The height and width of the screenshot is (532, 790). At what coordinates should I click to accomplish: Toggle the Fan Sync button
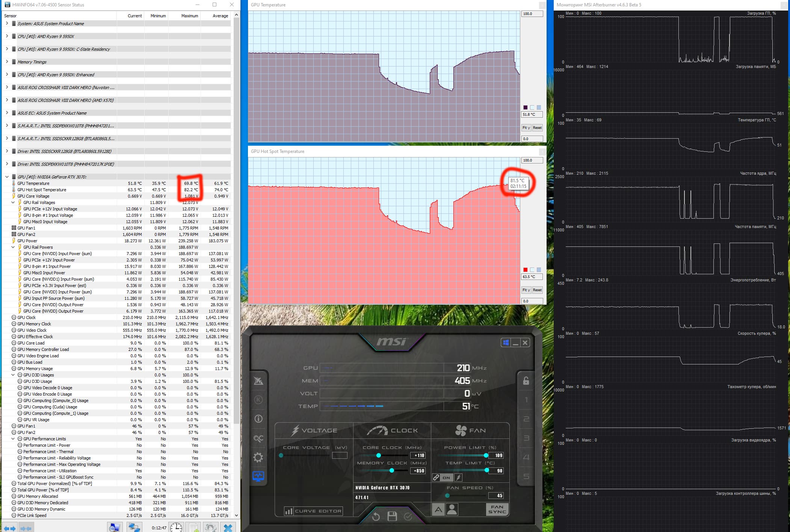pyautogui.click(x=497, y=509)
